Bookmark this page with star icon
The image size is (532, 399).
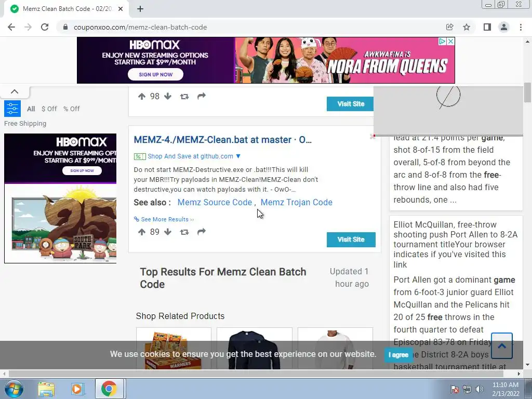[467, 27]
